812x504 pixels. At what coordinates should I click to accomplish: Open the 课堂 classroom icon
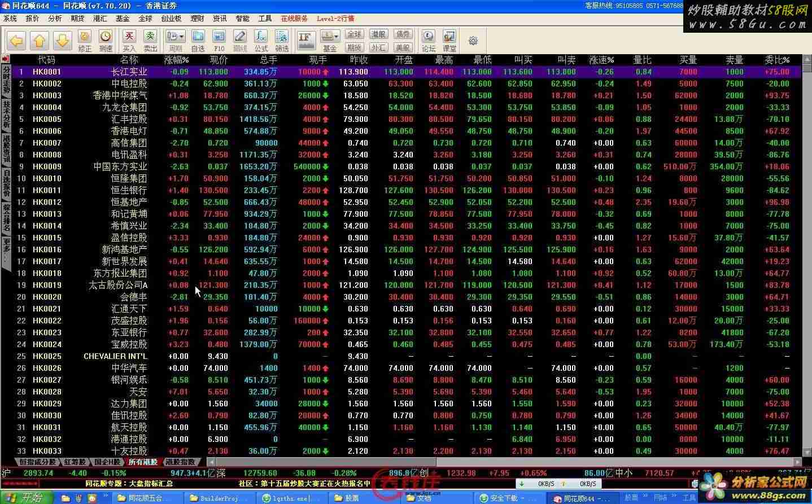(449, 41)
